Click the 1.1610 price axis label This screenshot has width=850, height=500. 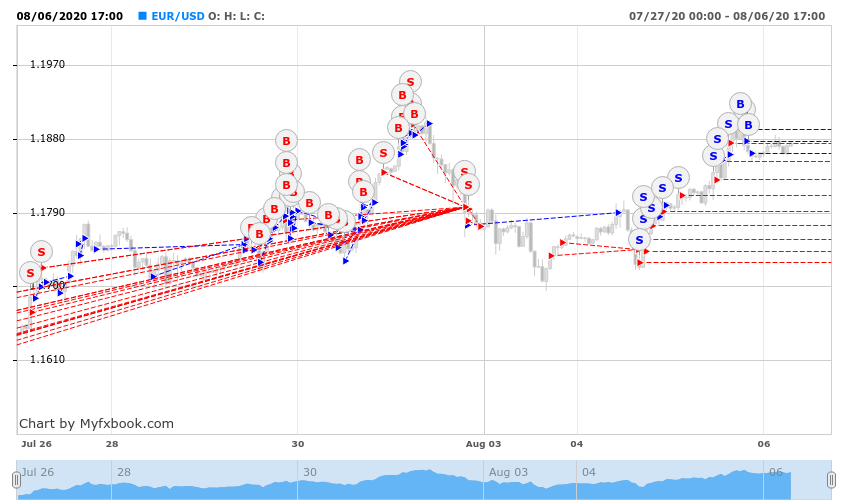pyautogui.click(x=47, y=359)
